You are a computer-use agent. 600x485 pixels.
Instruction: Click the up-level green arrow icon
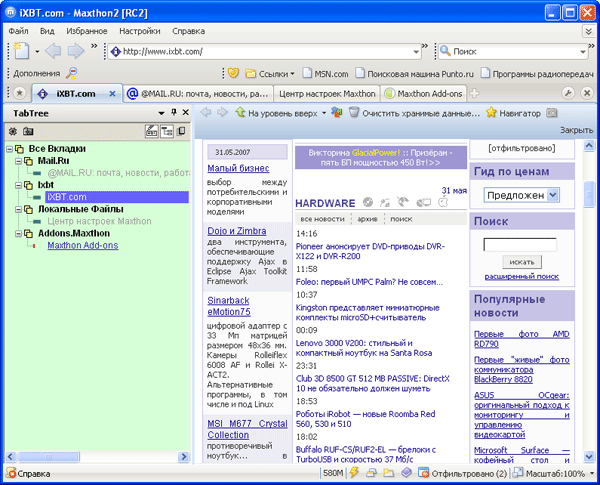coord(240,112)
